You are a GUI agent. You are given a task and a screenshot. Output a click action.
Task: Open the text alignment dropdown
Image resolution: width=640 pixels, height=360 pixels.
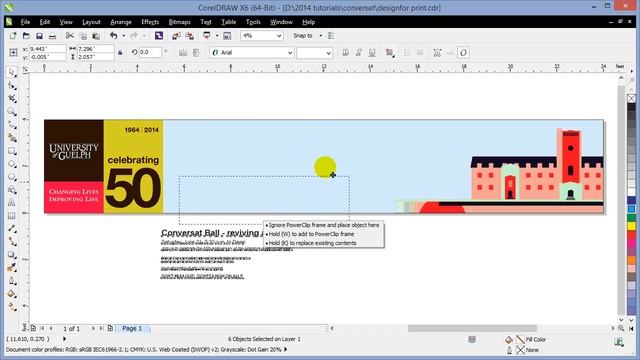[390, 53]
